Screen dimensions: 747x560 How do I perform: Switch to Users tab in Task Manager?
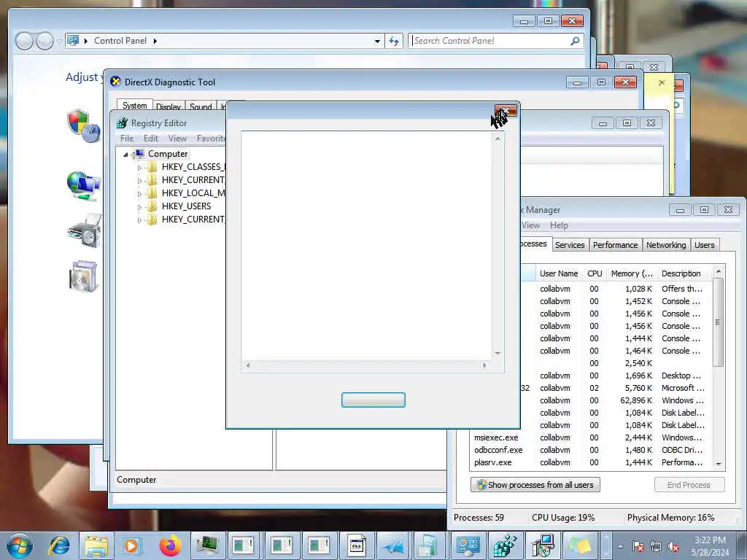(x=704, y=245)
